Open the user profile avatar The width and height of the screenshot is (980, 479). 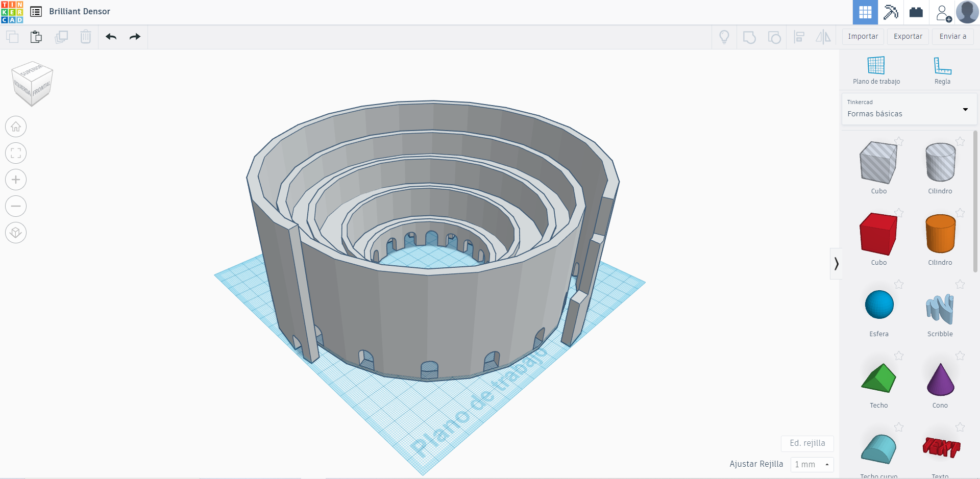(x=967, y=12)
